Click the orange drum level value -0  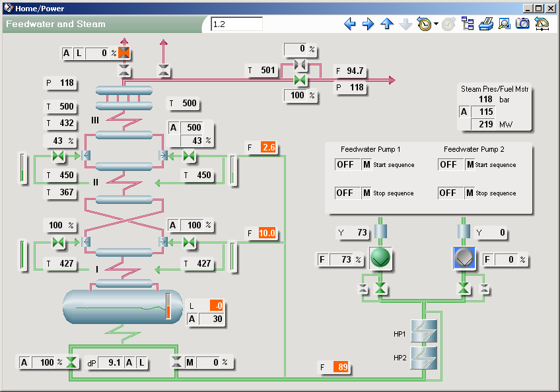216,306
